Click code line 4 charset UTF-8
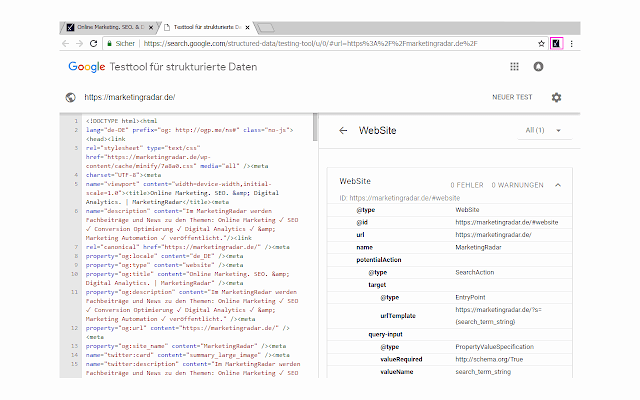The width and height of the screenshot is (640, 400). pos(123,175)
